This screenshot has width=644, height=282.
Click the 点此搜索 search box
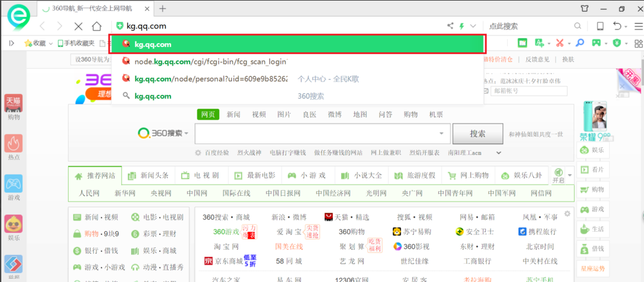(530, 26)
